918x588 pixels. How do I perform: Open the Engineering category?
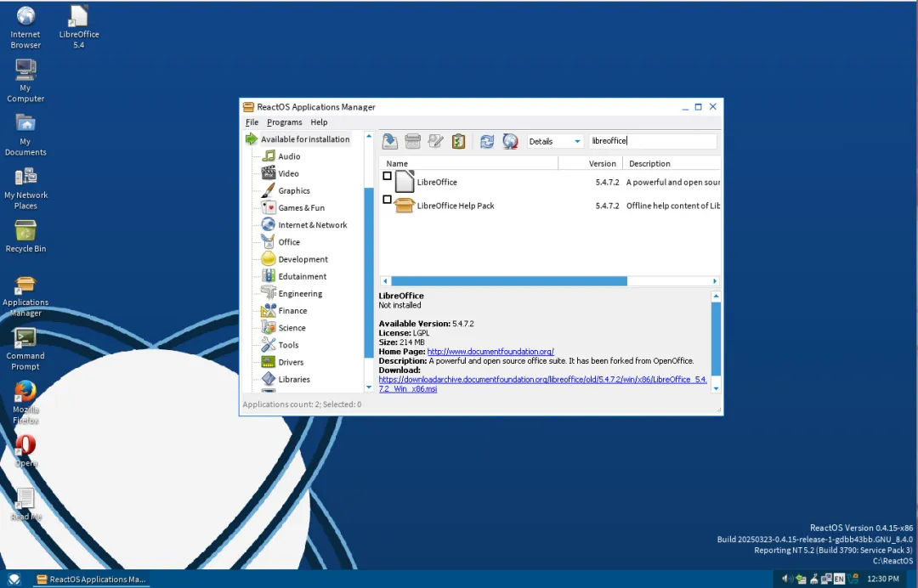coord(292,293)
